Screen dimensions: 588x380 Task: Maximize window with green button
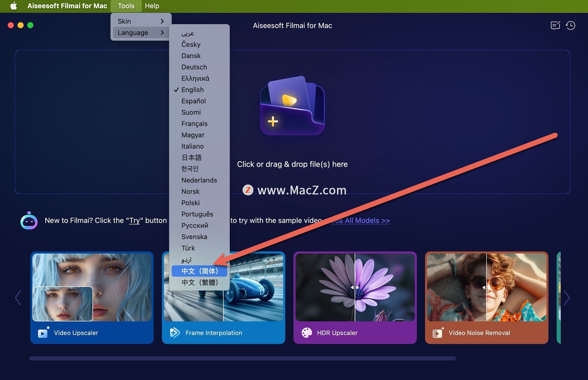click(x=30, y=25)
